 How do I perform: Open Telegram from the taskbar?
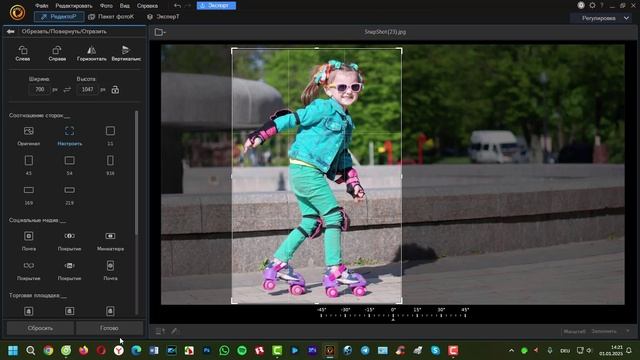(365, 350)
